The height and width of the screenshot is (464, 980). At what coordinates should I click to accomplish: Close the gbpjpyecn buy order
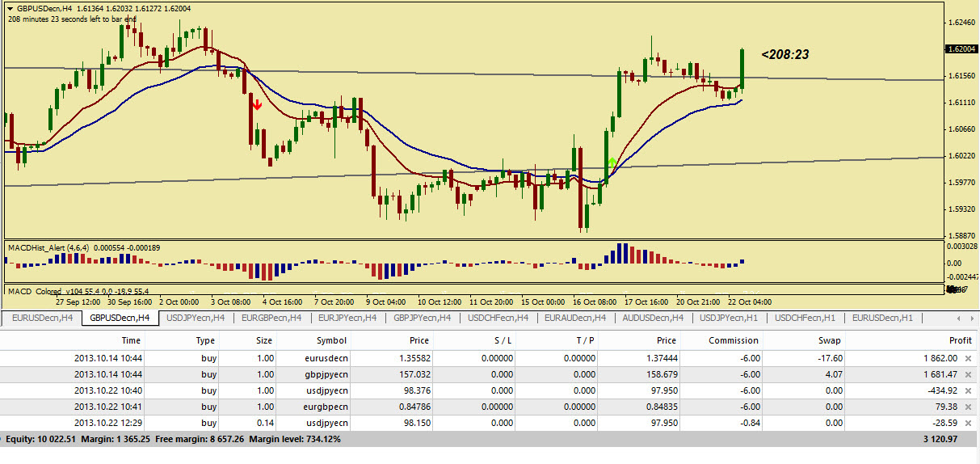[968, 374]
